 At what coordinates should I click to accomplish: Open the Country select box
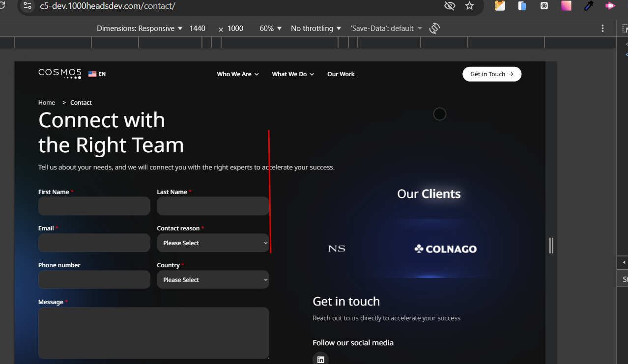coord(213,280)
